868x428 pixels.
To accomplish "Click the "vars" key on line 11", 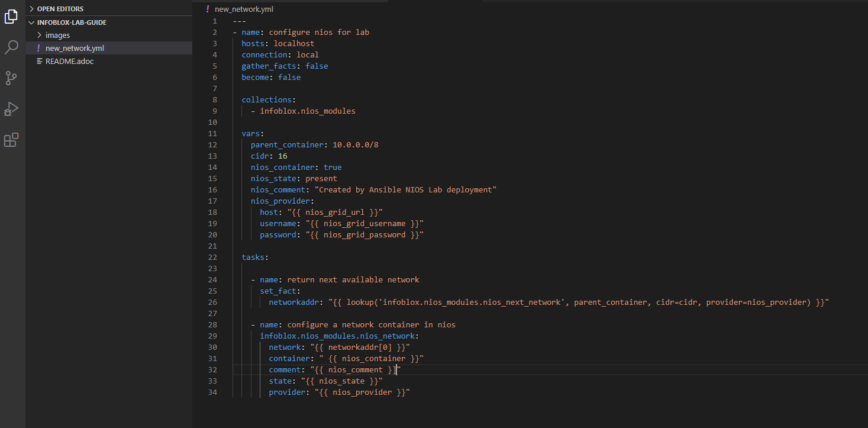I will pos(251,133).
